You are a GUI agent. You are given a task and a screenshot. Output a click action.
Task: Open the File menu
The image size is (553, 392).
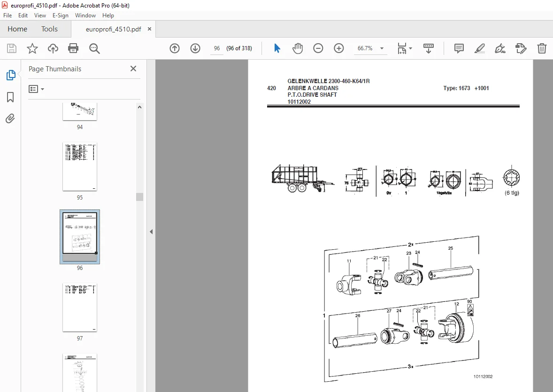pos(8,15)
